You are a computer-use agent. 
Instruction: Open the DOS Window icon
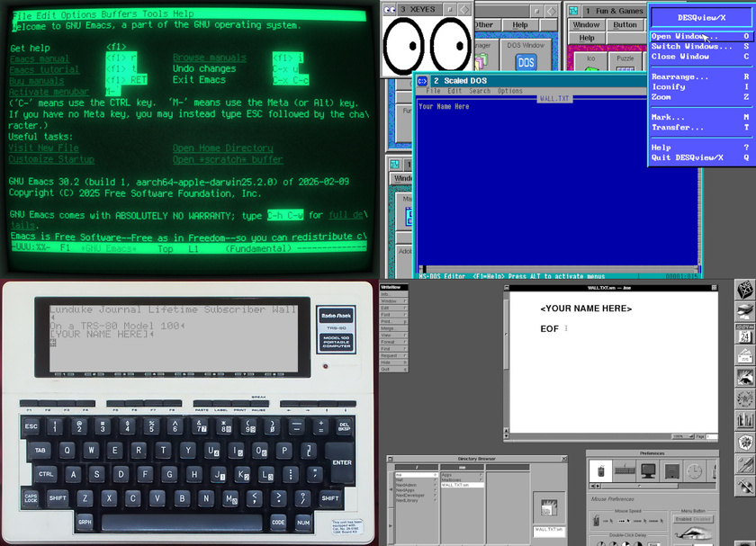coord(526,63)
